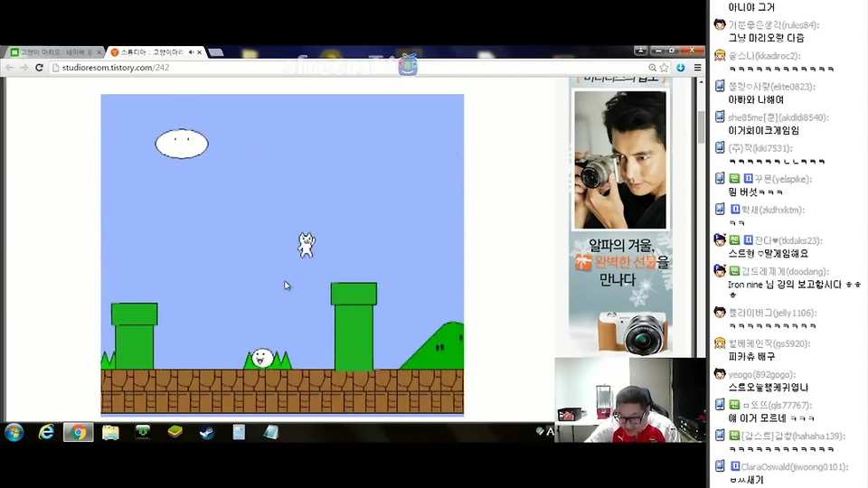Image resolution: width=868 pixels, height=488 pixels.
Task: Click chat message '이거회이크게임임'
Action: tap(763, 130)
